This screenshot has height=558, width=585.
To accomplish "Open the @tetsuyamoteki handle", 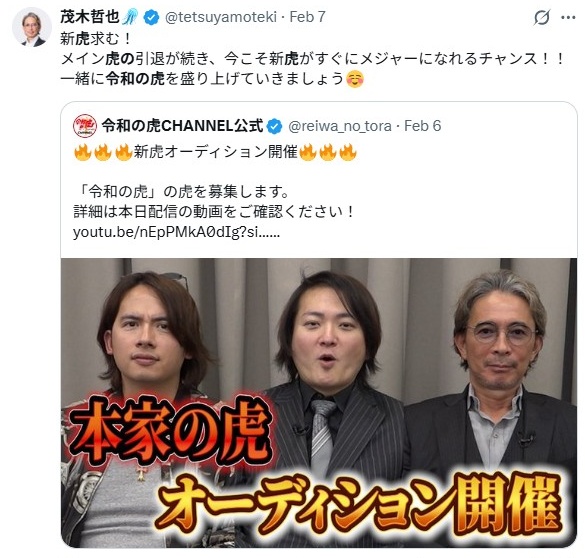I will coord(221,17).
